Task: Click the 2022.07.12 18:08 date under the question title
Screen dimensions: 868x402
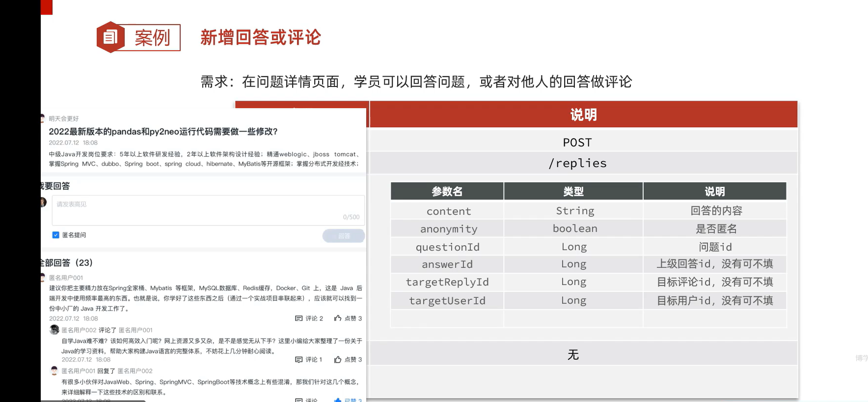Action: pyautogui.click(x=73, y=143)
